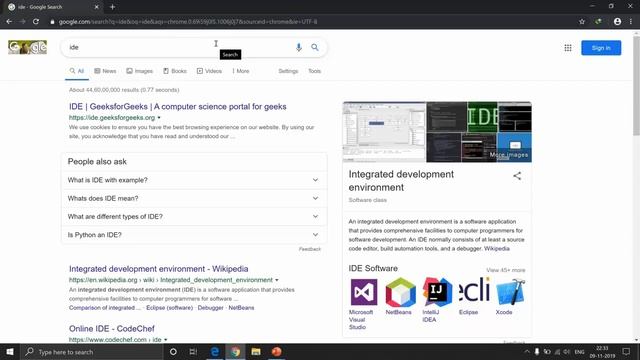The image size is (640, 360).
Task: Click the browser back arrow
Action: click(9, 22)
